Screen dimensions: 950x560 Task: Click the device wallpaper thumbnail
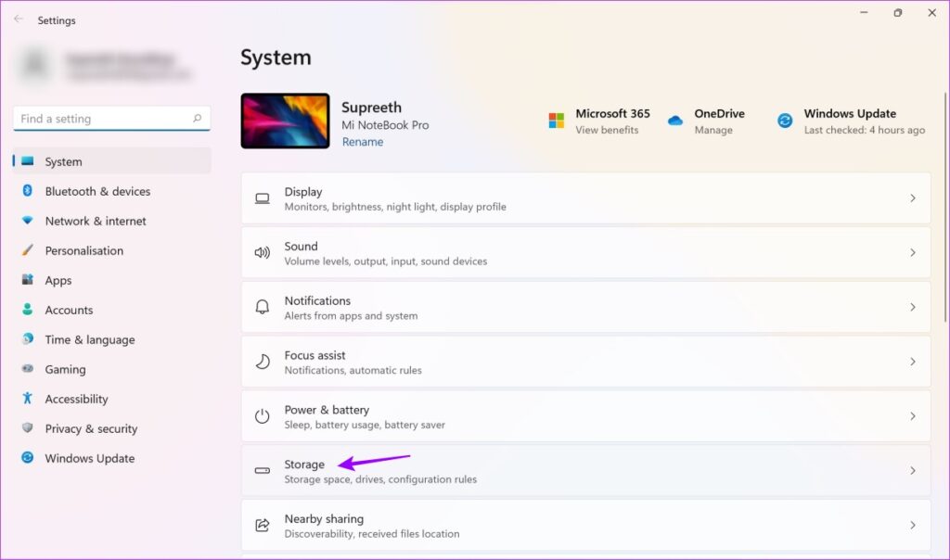[285, 121]
